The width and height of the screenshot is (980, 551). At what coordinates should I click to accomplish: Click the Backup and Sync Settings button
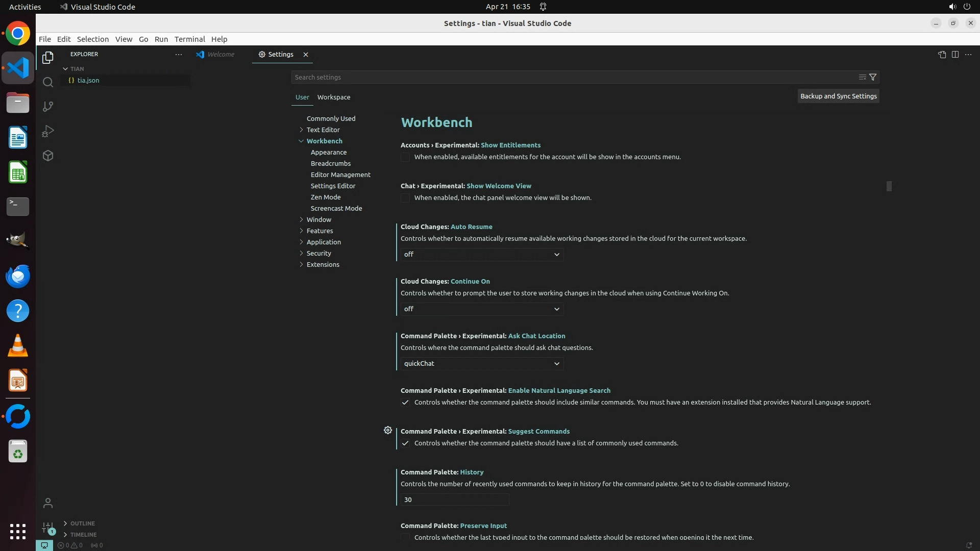838,96
